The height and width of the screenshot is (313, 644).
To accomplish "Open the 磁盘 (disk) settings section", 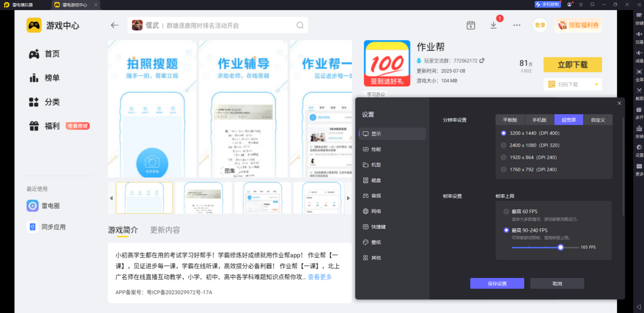I will tap(376, 180).
